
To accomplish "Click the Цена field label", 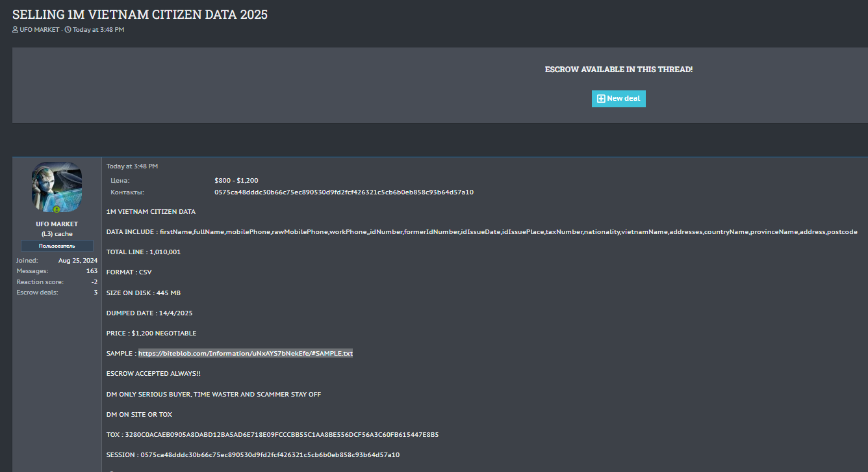I will pos(120,181).
